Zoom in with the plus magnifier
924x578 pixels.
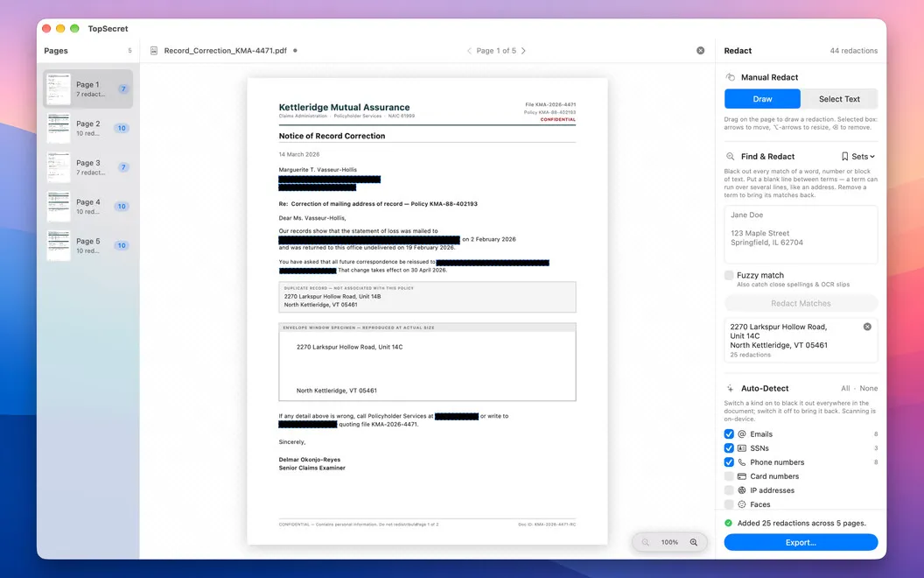(x=694, y=543)
